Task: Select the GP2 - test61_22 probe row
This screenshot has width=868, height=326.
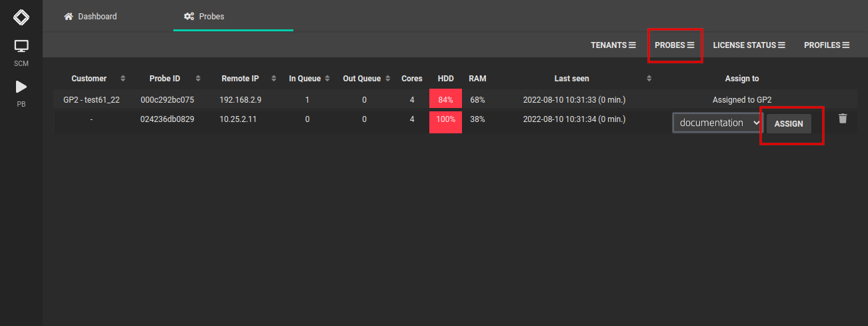Action: click(x=91, y=100)
